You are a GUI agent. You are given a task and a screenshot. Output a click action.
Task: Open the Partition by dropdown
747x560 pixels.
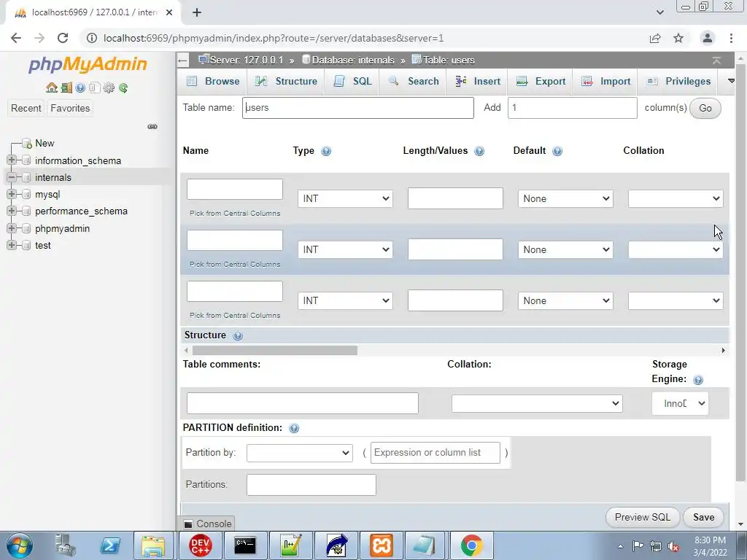tap(300, 453)
